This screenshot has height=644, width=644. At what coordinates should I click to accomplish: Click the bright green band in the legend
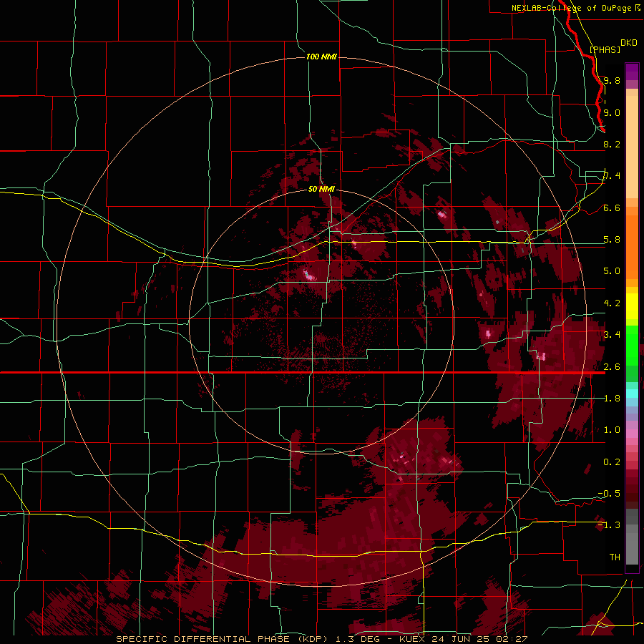(632, 344)
